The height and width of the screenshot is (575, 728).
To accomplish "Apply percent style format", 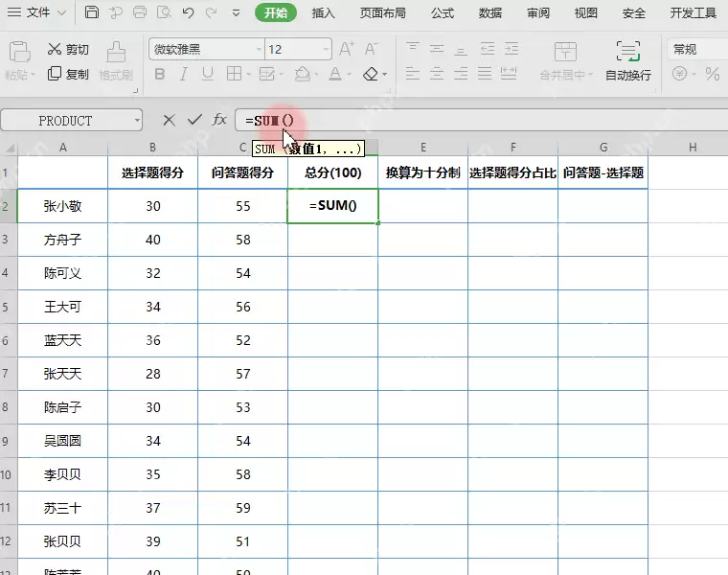I will pyautogui.click(x=713, y=74).
